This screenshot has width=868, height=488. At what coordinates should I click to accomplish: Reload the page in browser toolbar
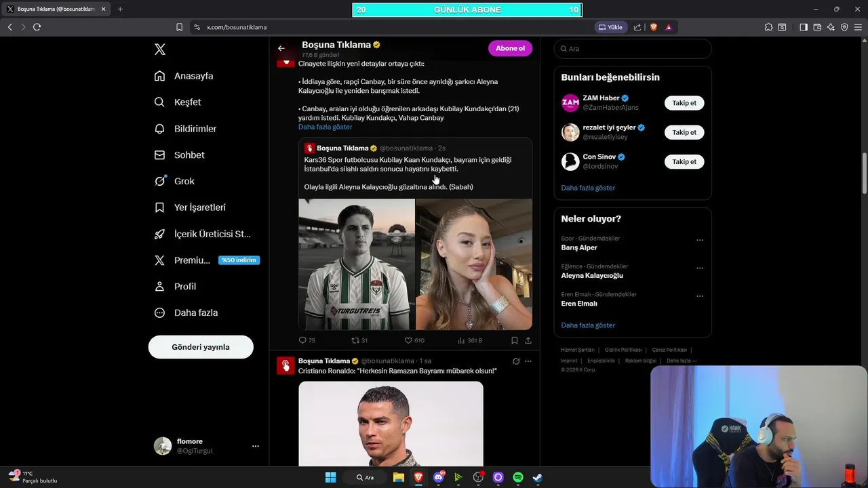(37, 27)
